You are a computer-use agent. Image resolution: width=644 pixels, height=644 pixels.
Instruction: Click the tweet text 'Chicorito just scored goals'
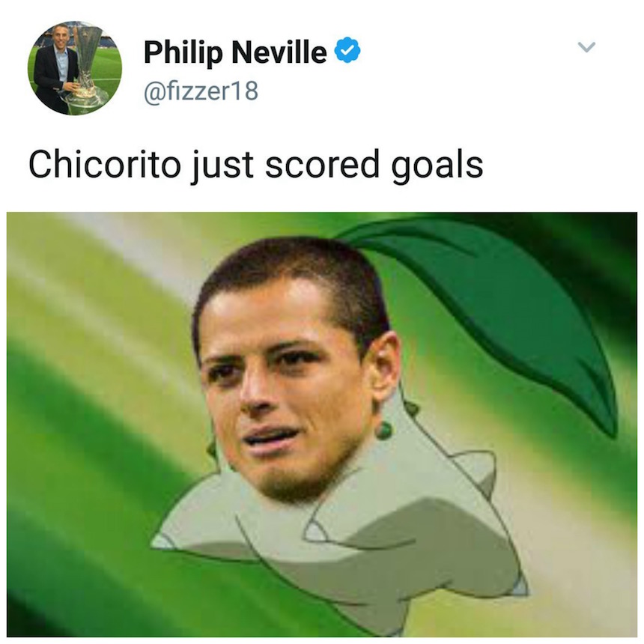tap(256, 165)
